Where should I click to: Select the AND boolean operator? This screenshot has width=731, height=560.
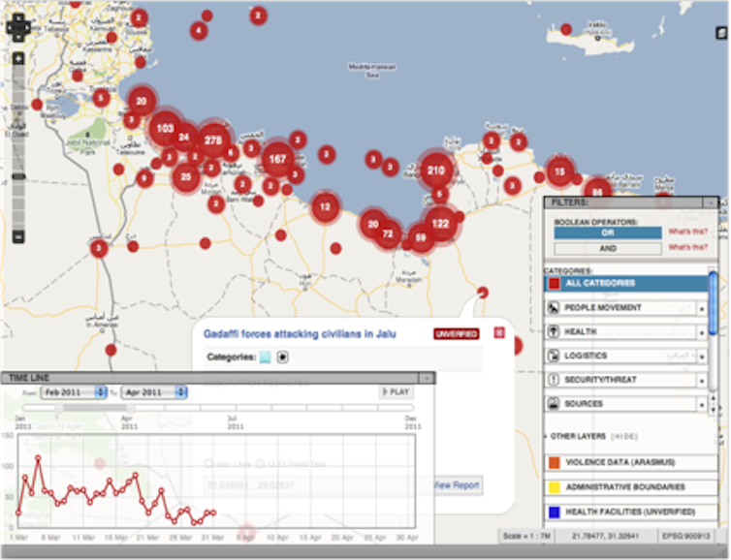(x=608, y=248)
